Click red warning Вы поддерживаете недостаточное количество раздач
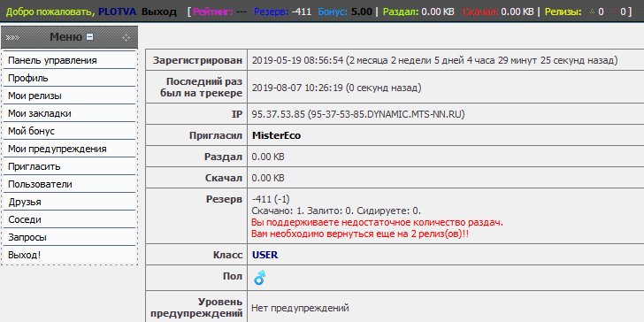The height and width of the screenshot is (322, 644). pyautogui.click(x=377, y=223)
